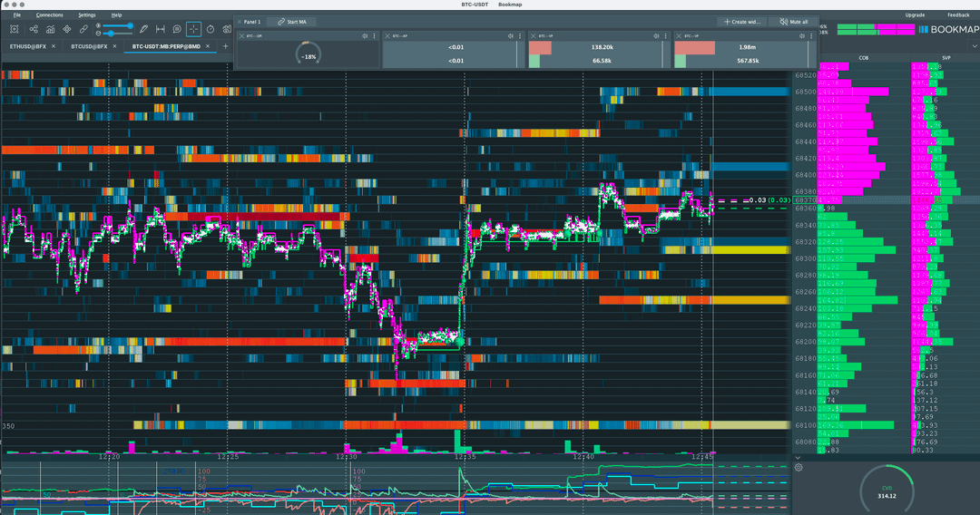Open the chat notes icon in the toolbar
Viewport: 980px width, 515px height.
[177, 30]
